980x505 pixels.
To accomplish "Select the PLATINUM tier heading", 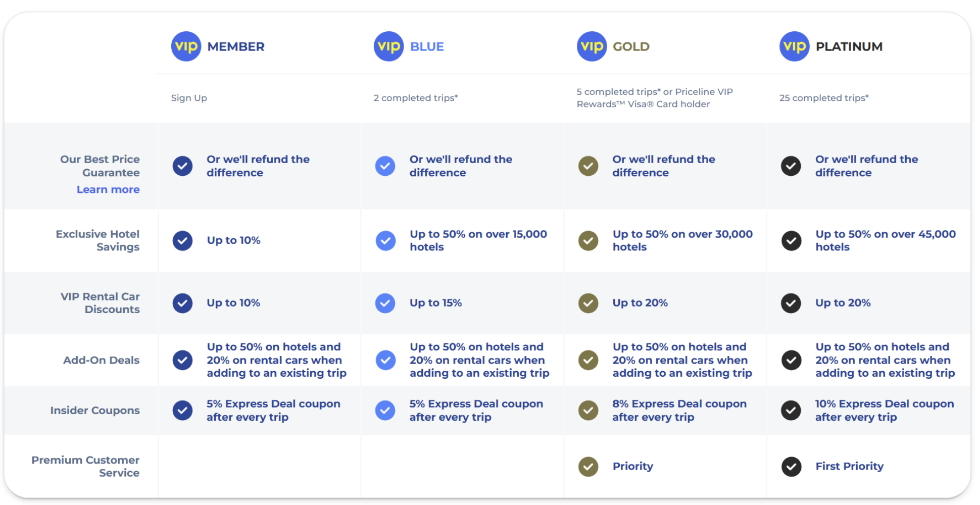I will [x=849, y=46].
